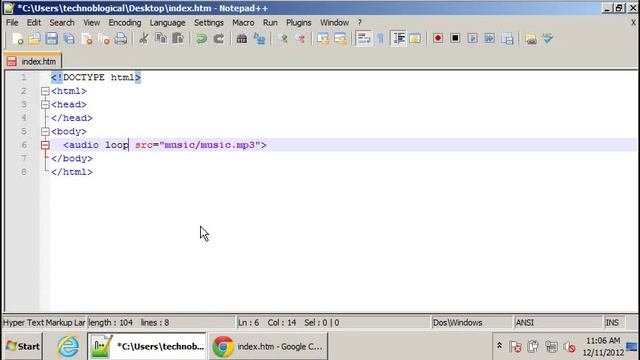The image size is (640, 360).
Task: Click the plugin icon left of spell-check
Action: tap(531, 39)
